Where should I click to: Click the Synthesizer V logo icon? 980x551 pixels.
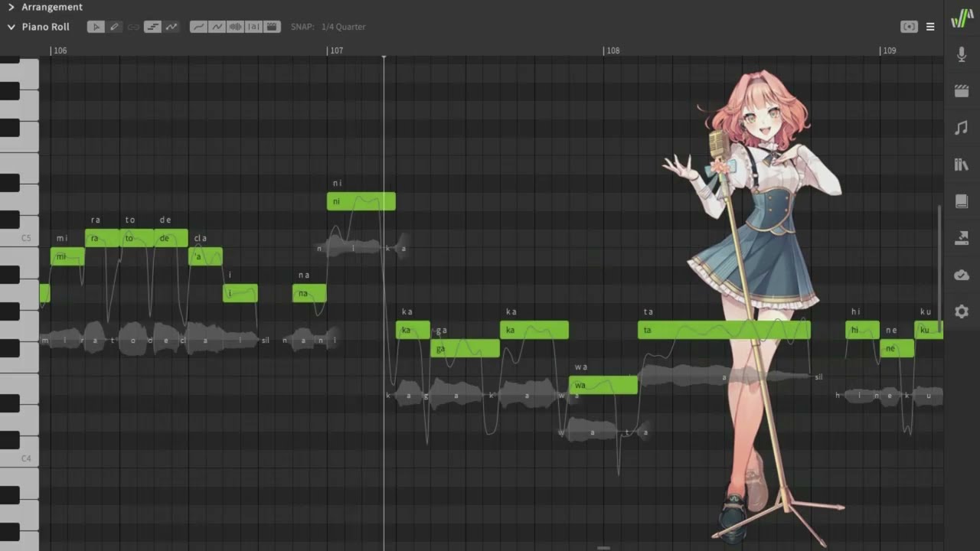pyautogui.click(x=962, y=19)
